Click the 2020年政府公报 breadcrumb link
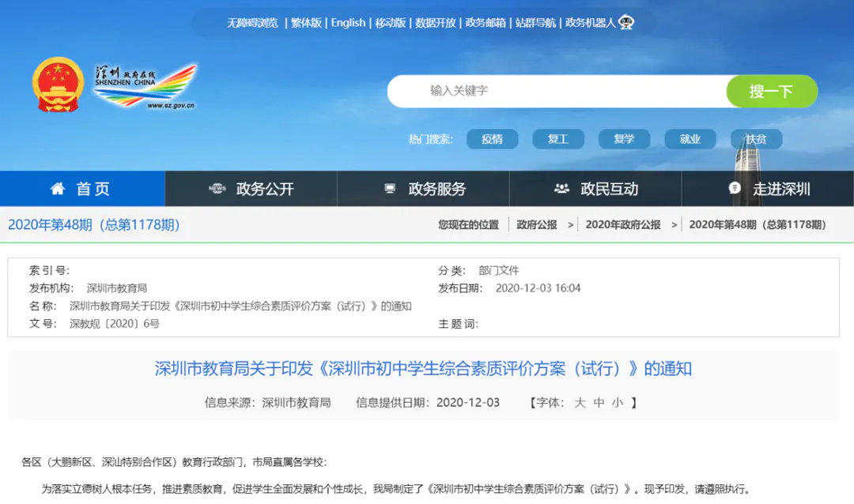Screen dimensions: 854x504 point(623,225)
